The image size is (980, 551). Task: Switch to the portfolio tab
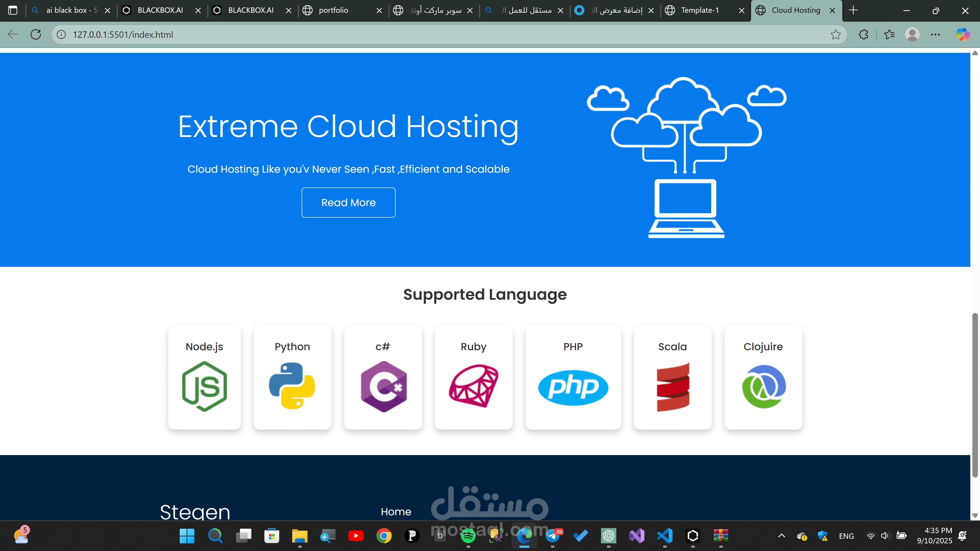(x=333, y=10)
